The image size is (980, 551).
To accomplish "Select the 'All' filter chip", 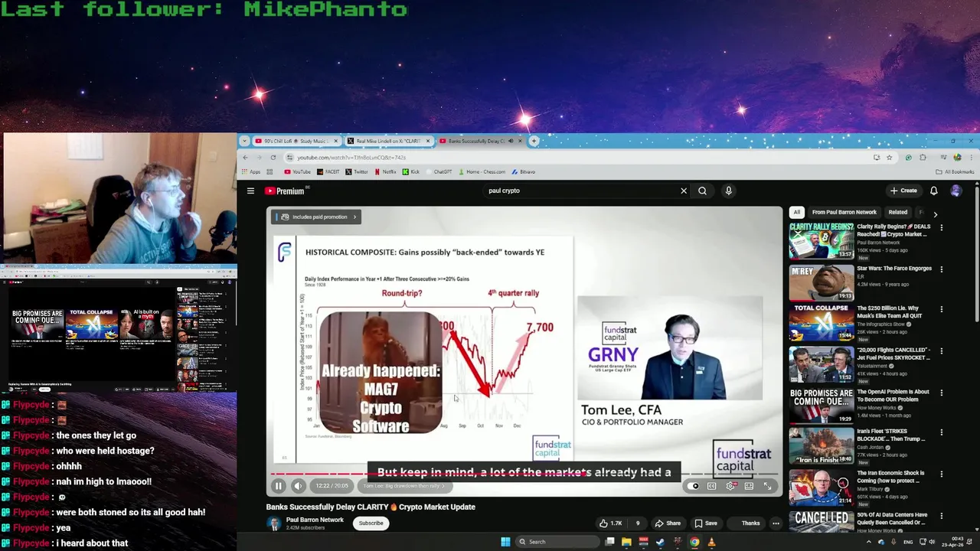I will [x=796, y=212].
